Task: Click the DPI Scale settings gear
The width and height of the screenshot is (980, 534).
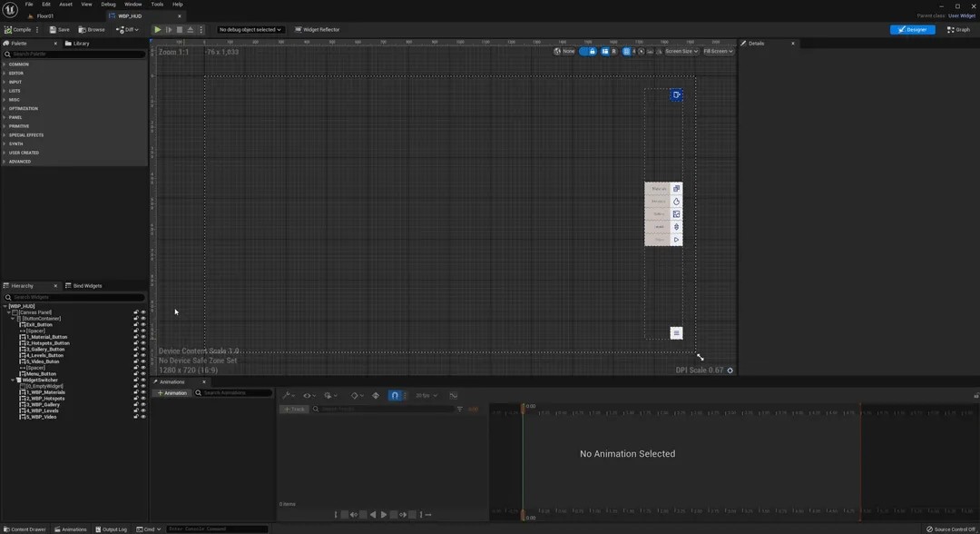Action: pyautogui.click(x=730, y=371)
